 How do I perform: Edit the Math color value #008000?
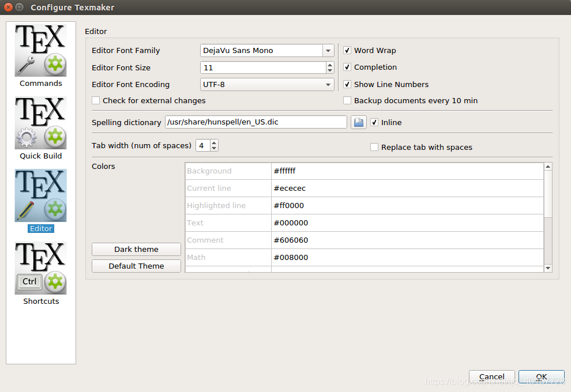407,257
